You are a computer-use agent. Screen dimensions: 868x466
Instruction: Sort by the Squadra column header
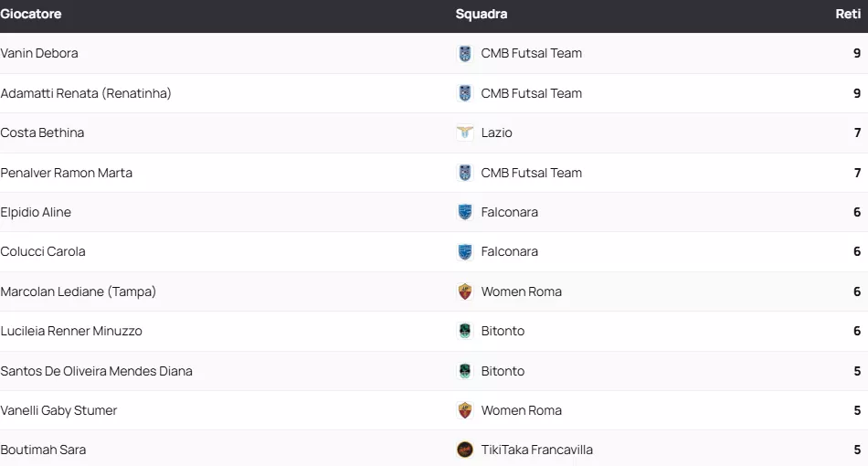tap(482, 15)
